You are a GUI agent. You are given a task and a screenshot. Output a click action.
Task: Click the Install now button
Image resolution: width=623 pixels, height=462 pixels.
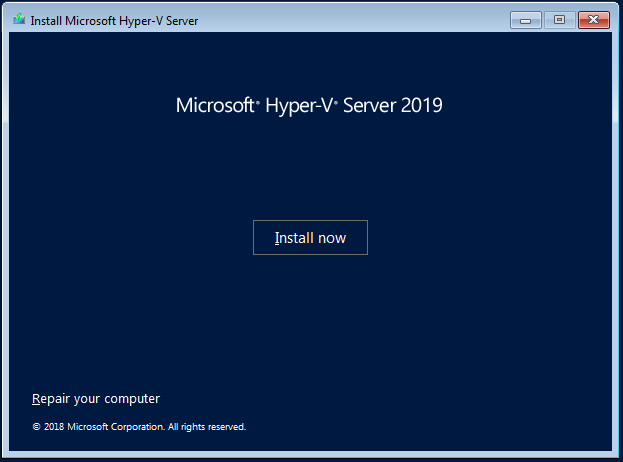[310, 238]
